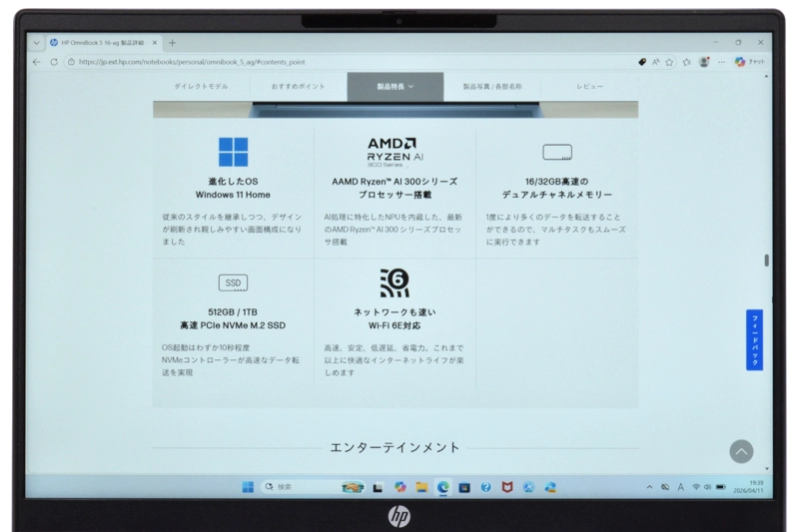Open Task View on the taskbar
Image resolution: width=799 pixels, height=532 pixels.
coord(378,488)
